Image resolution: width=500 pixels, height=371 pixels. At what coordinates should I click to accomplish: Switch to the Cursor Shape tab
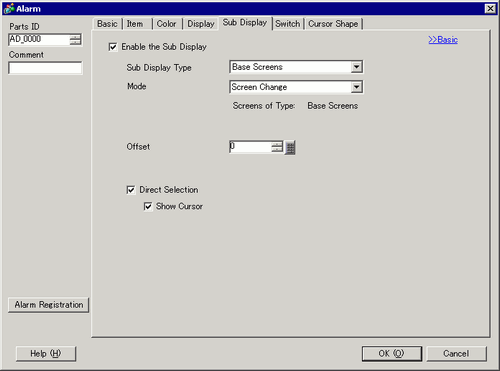[333, 24]
